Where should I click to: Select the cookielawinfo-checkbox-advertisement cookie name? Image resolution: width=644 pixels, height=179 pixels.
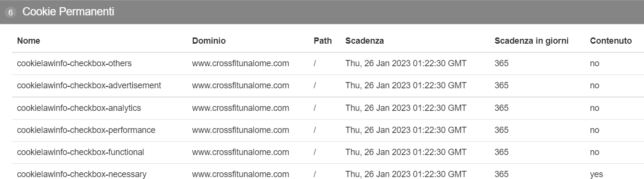point(89,85)
